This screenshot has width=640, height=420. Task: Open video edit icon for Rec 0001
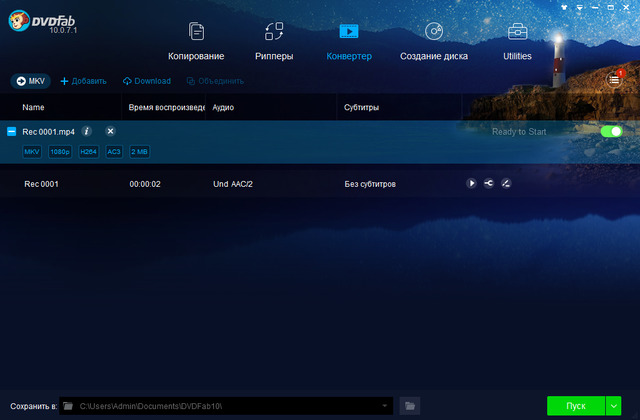(x=506, y=183)
